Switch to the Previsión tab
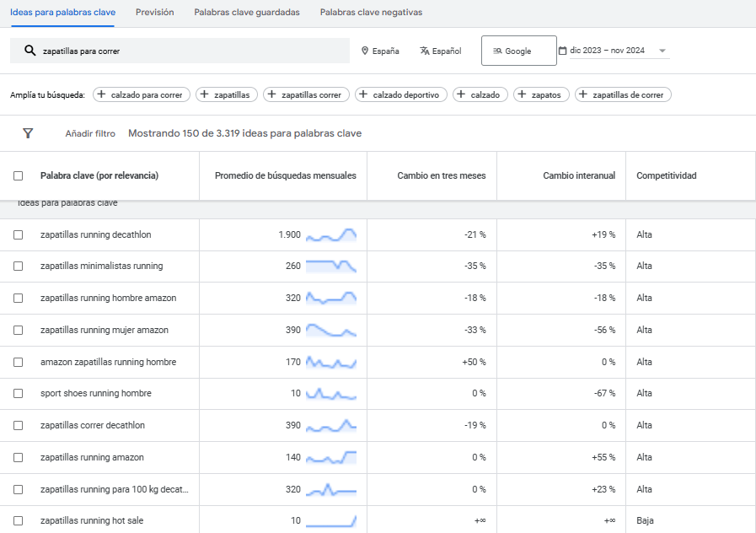This screenshot has width=756, height=533. click(x=154, y=13)
